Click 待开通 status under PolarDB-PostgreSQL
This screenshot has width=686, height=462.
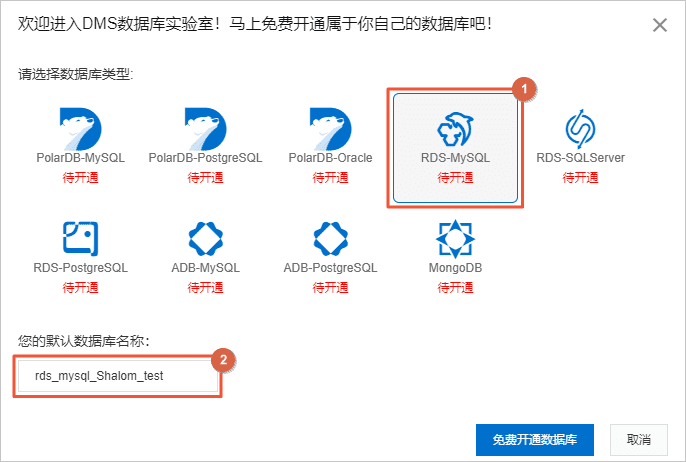(x=206, y=178)
